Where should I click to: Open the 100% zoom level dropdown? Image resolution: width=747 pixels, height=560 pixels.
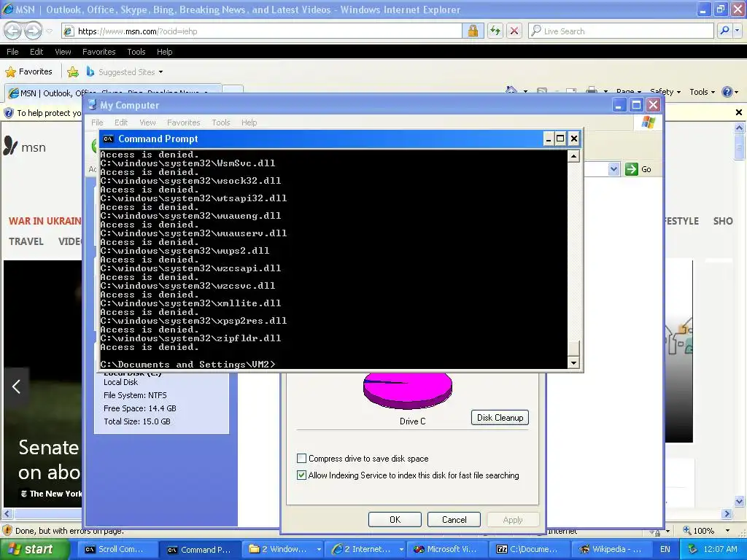[x=727, y=531]
